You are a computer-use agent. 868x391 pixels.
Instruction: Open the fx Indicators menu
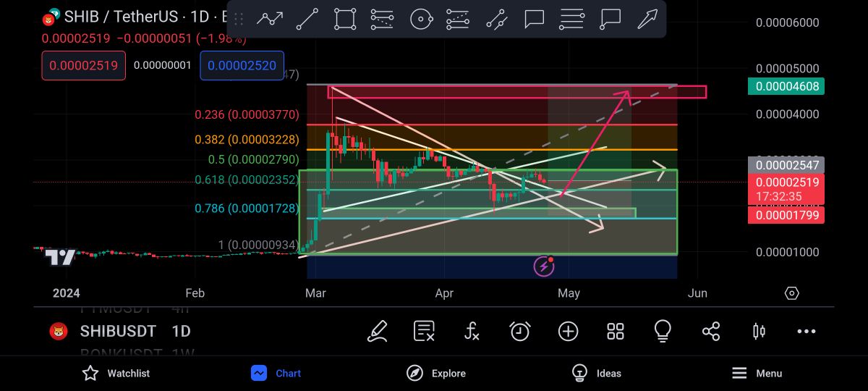point(472,332)
